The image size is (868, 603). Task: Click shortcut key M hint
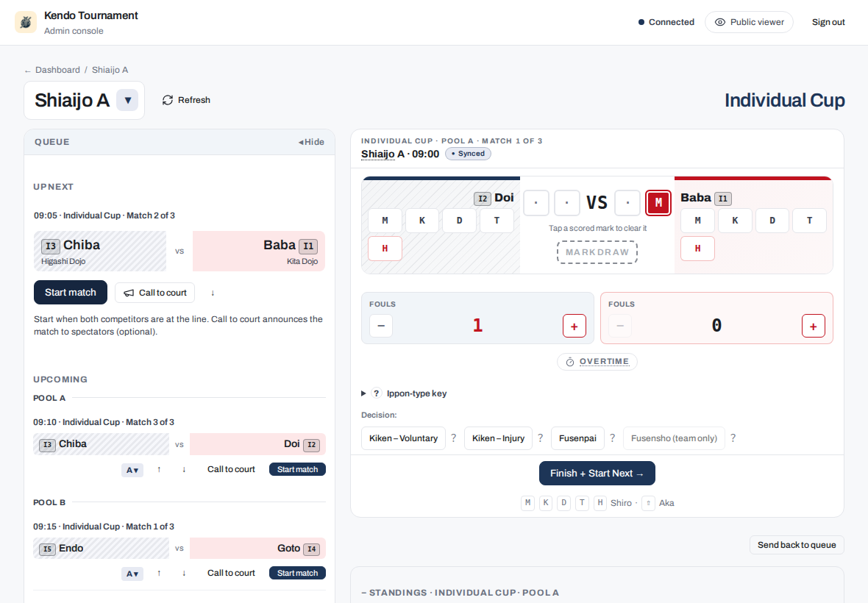(x=527, y=503)
